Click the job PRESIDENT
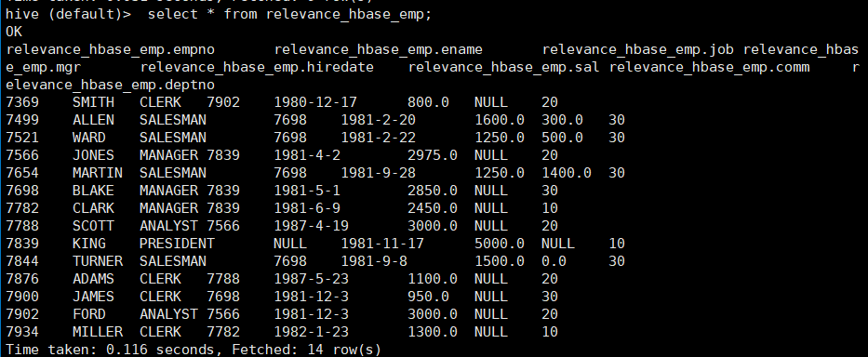Viewport: 868px width, 357px height. (x=177, y=245)
